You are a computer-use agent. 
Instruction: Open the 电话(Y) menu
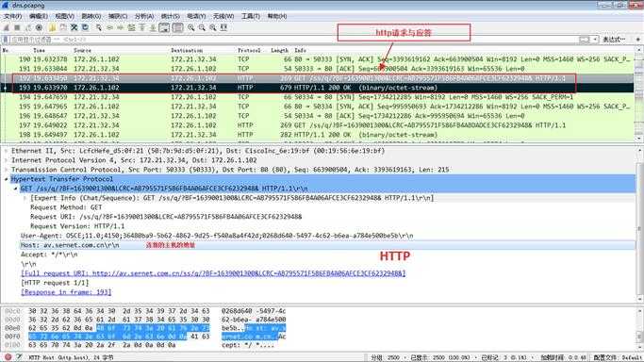[196, 16]
